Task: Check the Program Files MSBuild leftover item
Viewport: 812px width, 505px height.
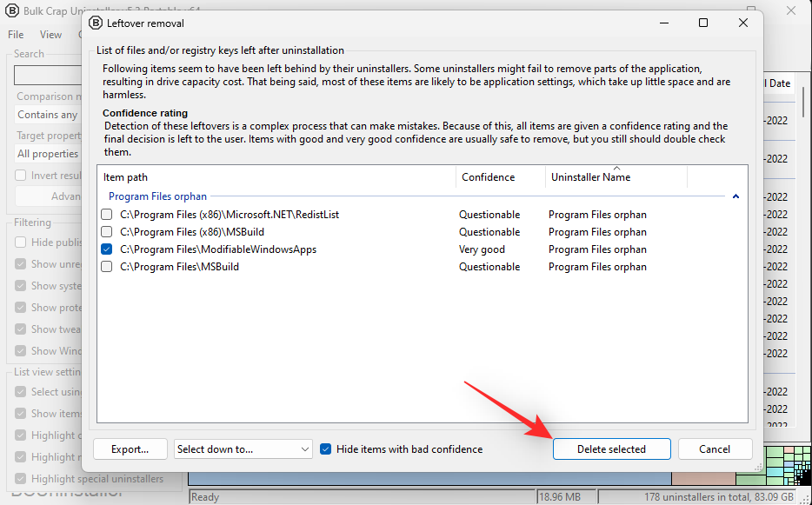Action: coord(107,266)
